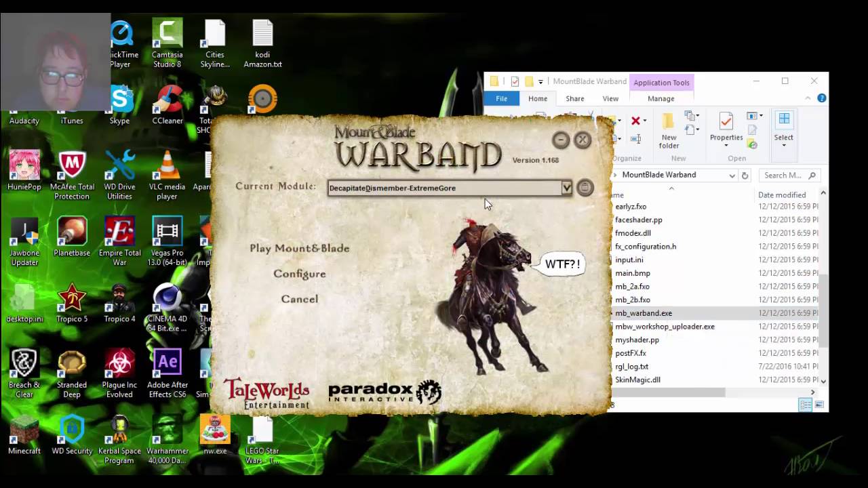Click the Explorer horizontal scrollbar
The image size is (868, 488).
(x=670, y=392)
